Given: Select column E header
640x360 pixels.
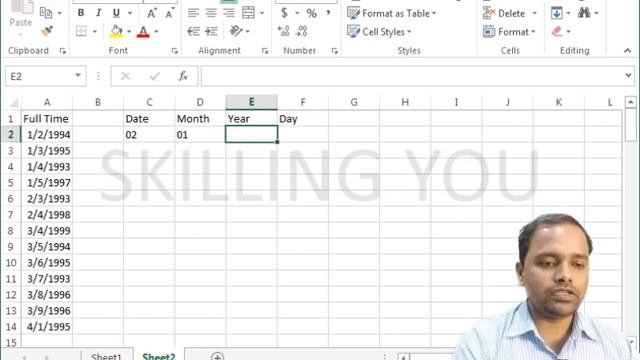Looking at the screenshot, I should click(x=251, y=102).
